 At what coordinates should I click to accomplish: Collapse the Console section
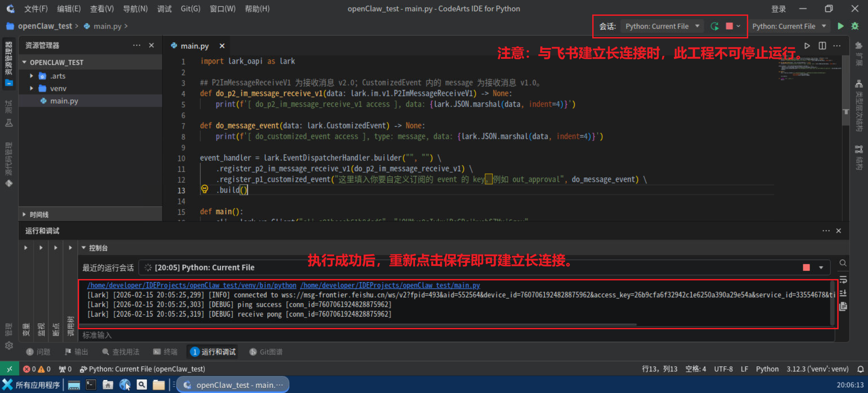click(x=84, y=248)
